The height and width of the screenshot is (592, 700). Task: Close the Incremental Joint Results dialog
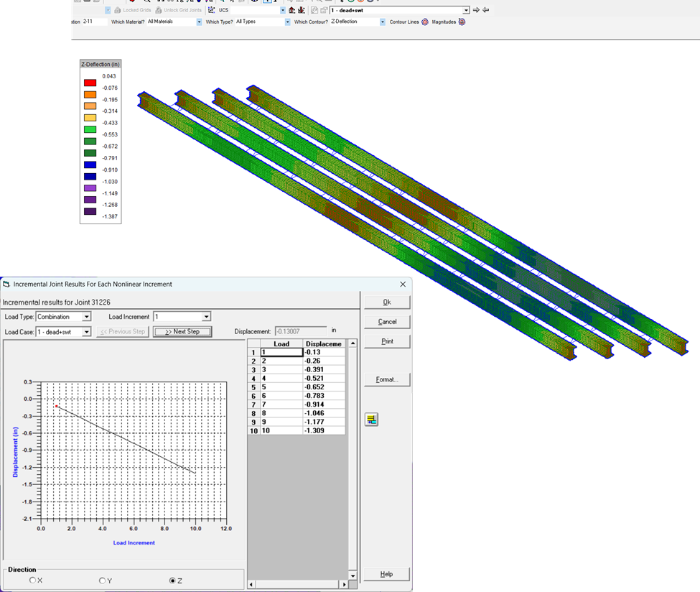[x=403, y=285]
